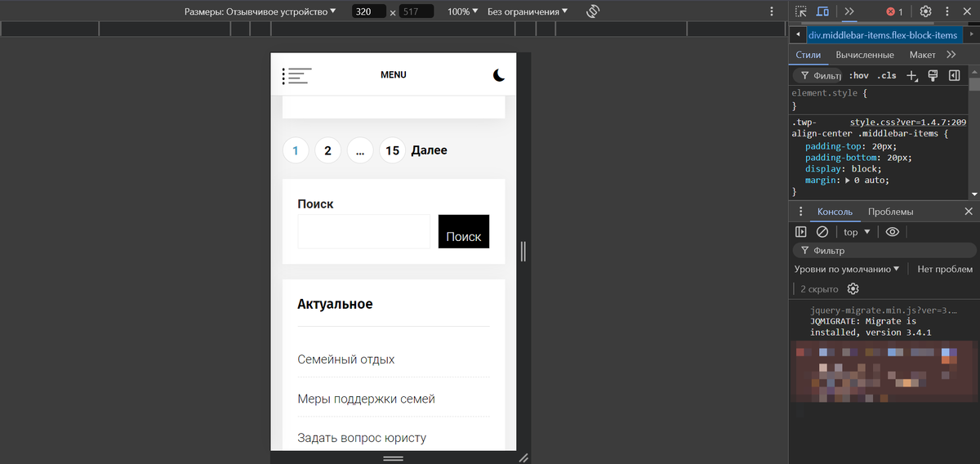Clear the console icon

[x=822, y=232]
